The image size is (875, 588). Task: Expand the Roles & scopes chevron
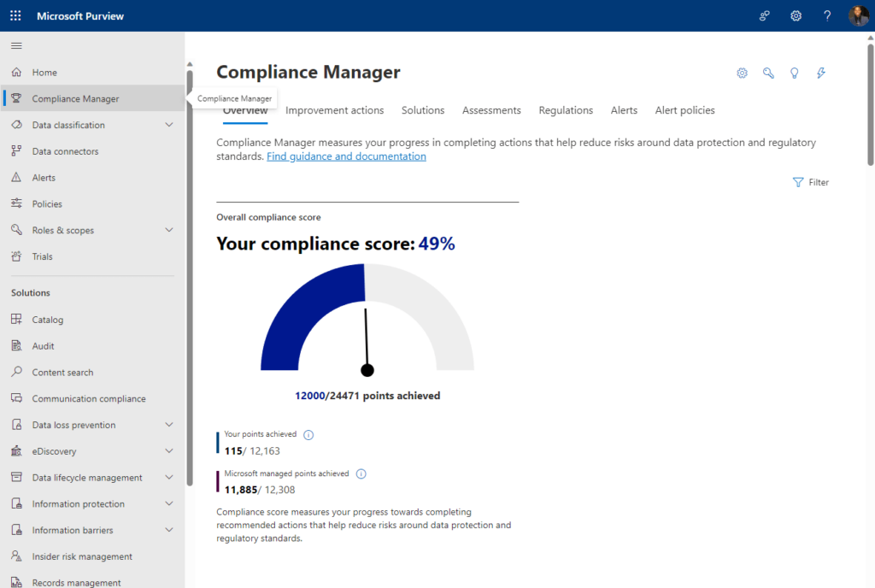pos(169,230)
